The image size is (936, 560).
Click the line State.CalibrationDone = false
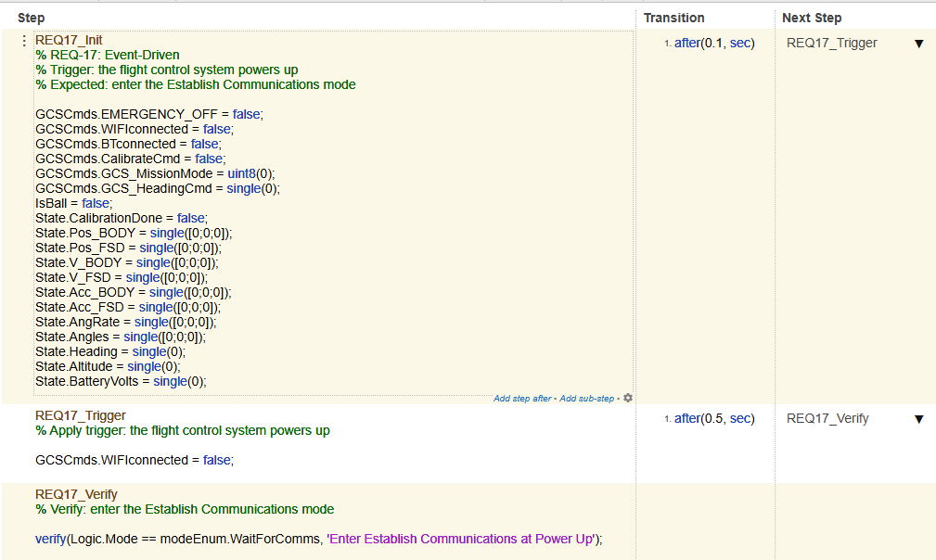122,218
